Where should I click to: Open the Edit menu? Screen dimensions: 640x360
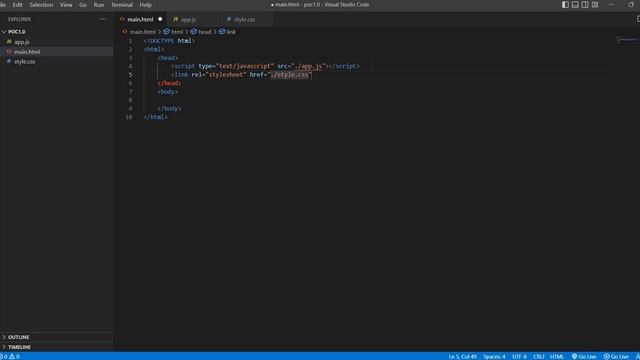coord(18,5)
